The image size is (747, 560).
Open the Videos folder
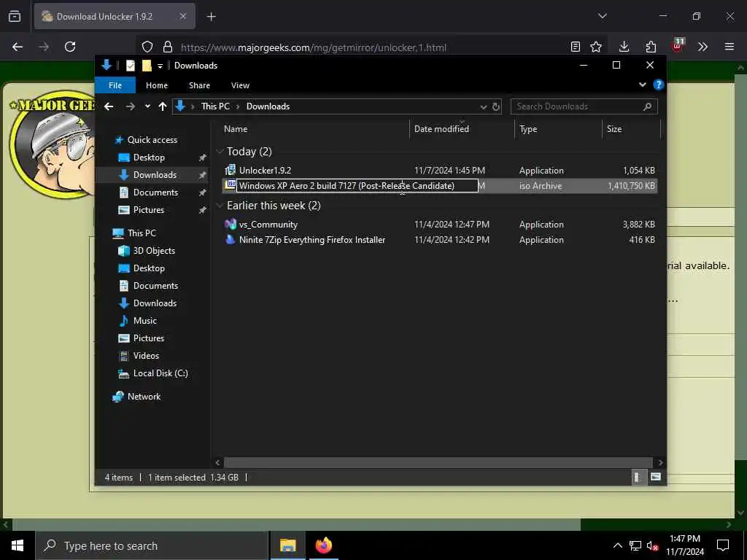pos(146,356)
